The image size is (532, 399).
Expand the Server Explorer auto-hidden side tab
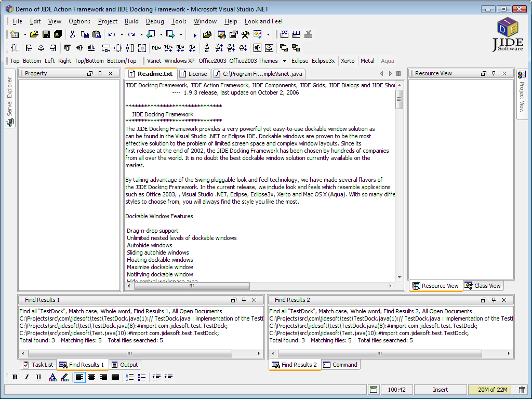(10, 98)
